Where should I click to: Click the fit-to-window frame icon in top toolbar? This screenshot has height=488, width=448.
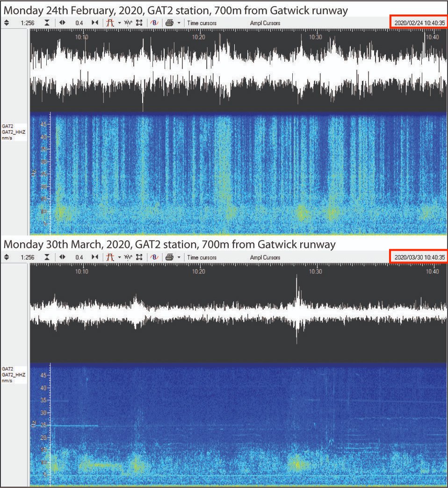(139, 23)
